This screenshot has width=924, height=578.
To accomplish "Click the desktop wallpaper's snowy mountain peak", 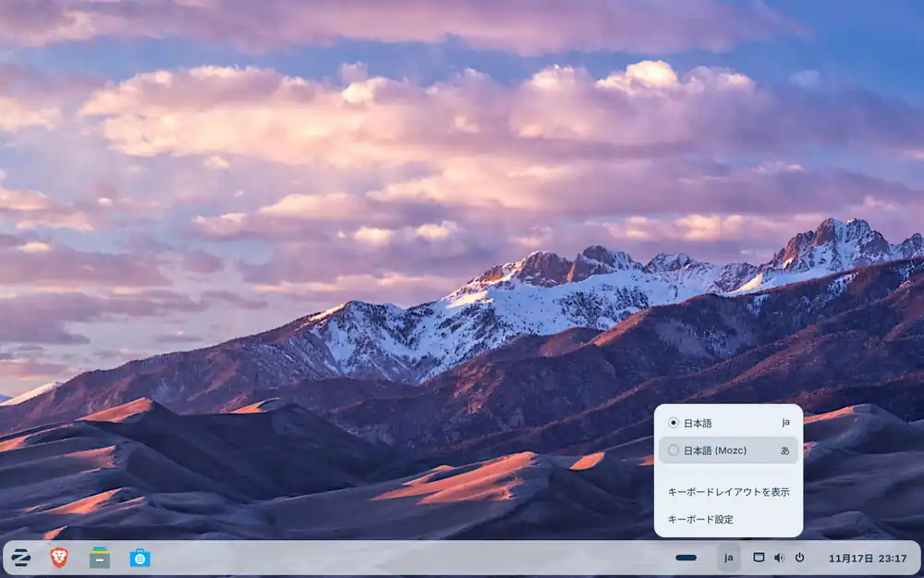I will coord(836,231).
